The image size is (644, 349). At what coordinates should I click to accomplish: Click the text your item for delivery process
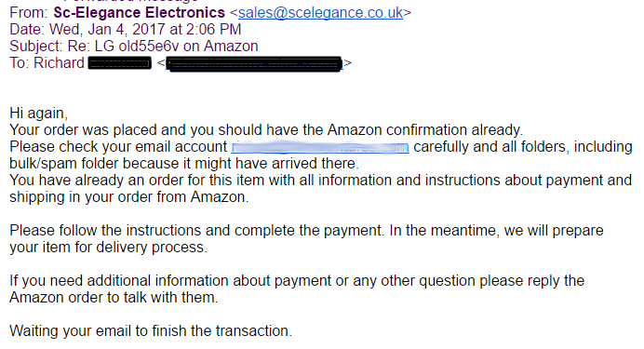[109, 248]
